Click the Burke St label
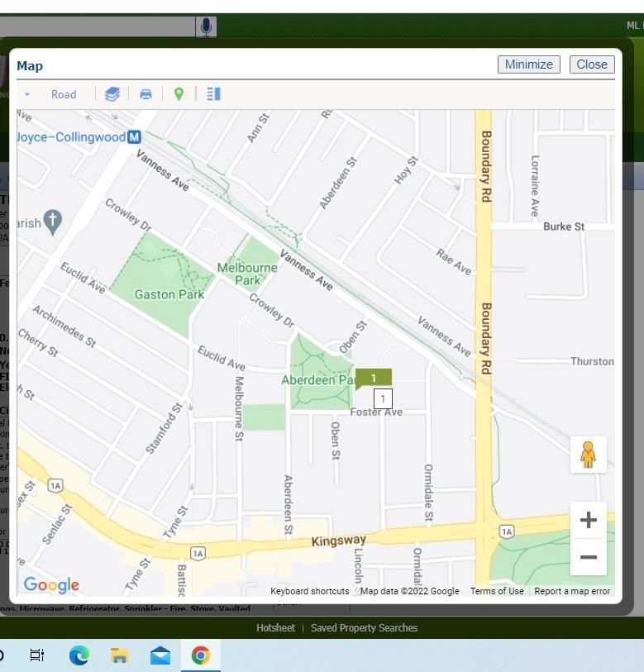The image size is (644, 672). 564,226
